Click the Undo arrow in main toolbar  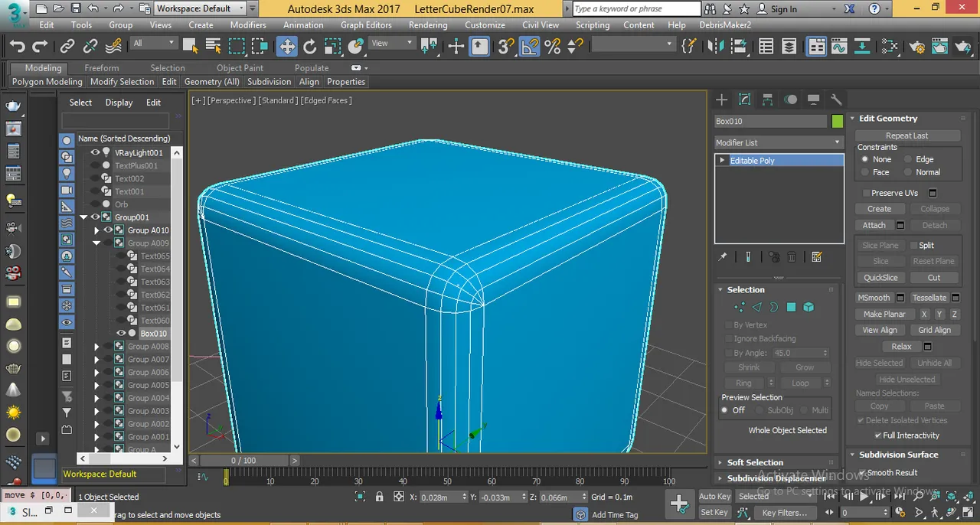(17, 47)
